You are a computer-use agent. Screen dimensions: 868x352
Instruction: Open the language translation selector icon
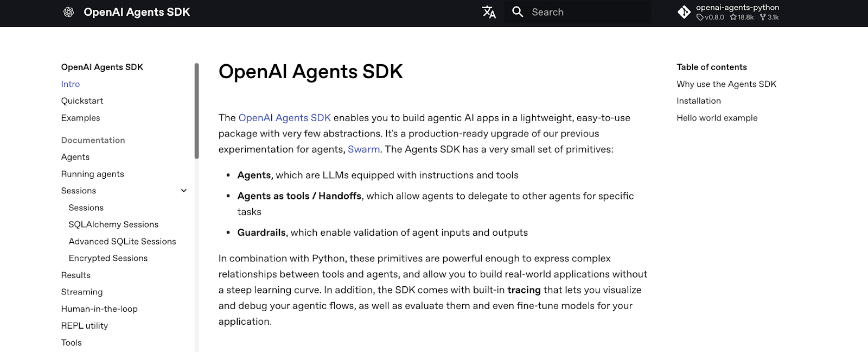point(489,12)
